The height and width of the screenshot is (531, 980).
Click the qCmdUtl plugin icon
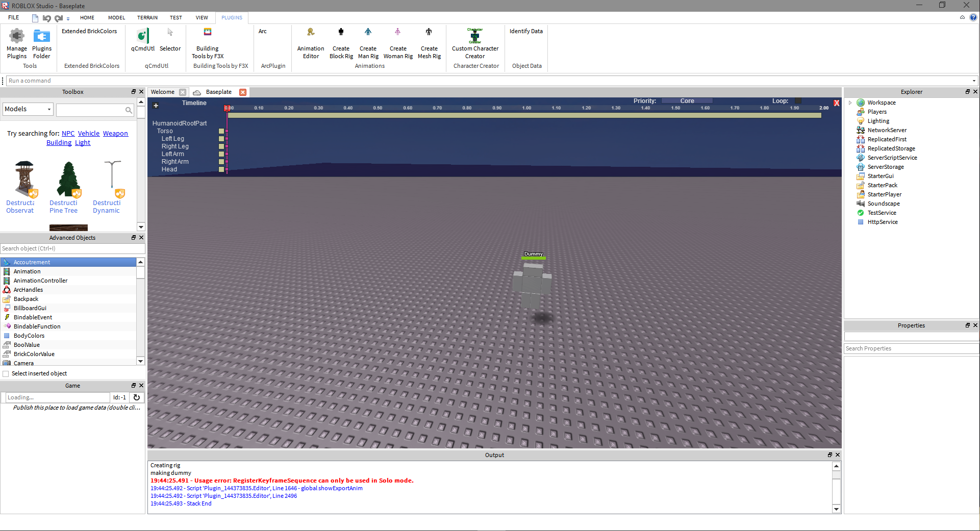tap(143, 36)
